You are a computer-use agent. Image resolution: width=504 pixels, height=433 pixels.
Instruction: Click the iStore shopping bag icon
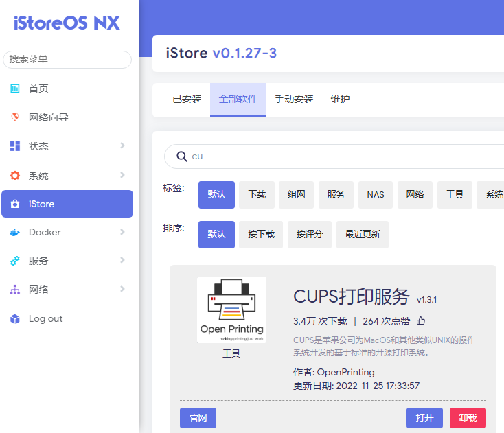pos(15,204)
